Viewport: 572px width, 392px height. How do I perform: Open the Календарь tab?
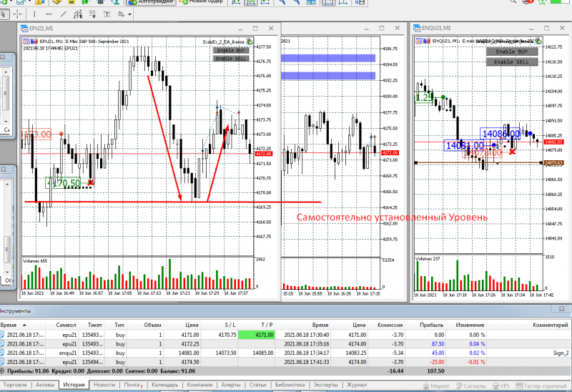click(164, 385)
